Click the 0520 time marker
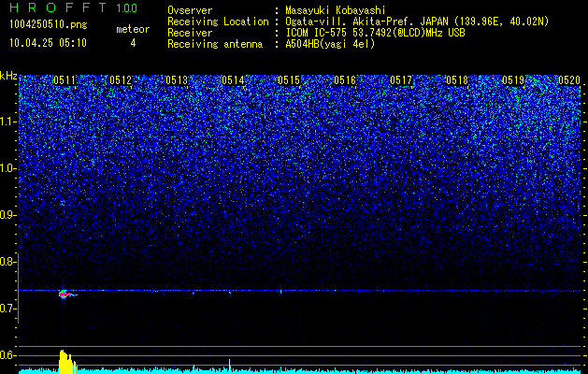Image resolution: width=588 pixels, height=374 pixels. click(569, 80)
